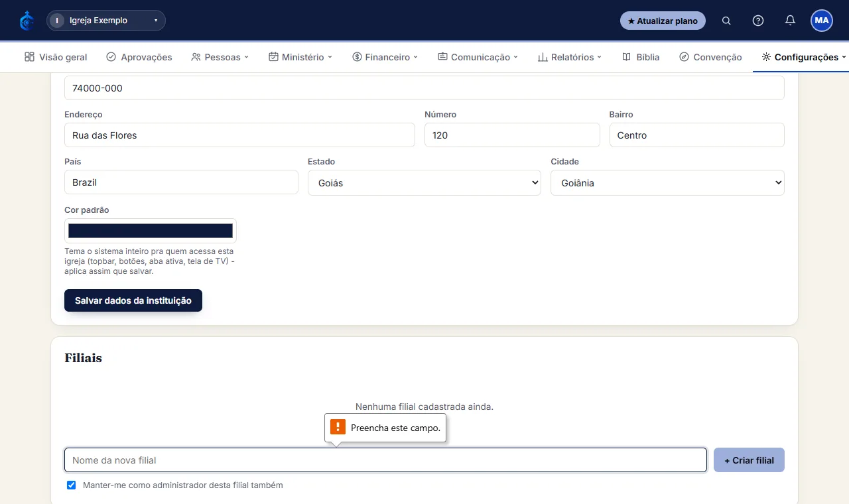
Task: Click the Financeiro dollar icon
Action: (357, 57)
